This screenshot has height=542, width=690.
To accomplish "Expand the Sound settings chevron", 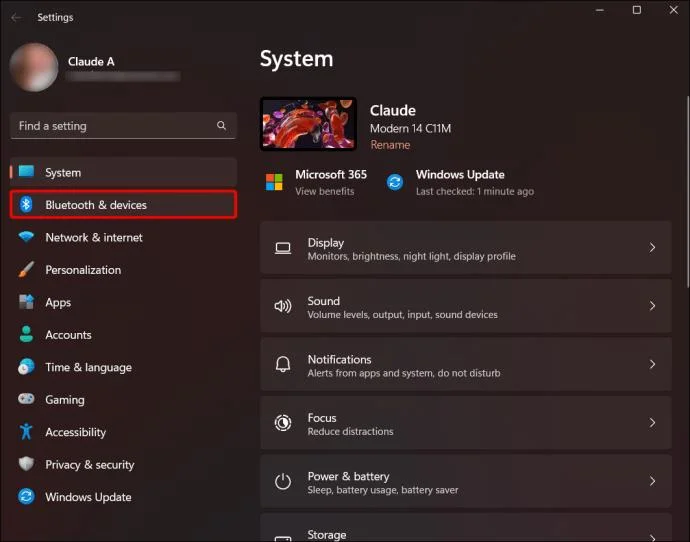I will pyautogui.click(x=652, y=306).
